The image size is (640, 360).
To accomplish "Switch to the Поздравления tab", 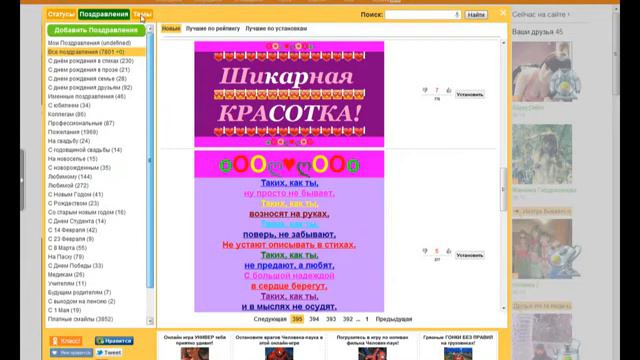I will 104,14.
